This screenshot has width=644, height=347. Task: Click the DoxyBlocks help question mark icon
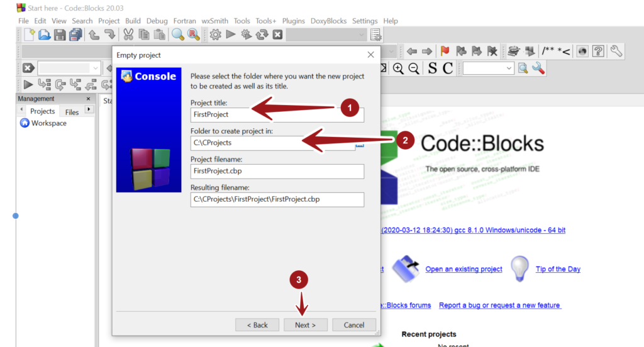coord(598,52)
